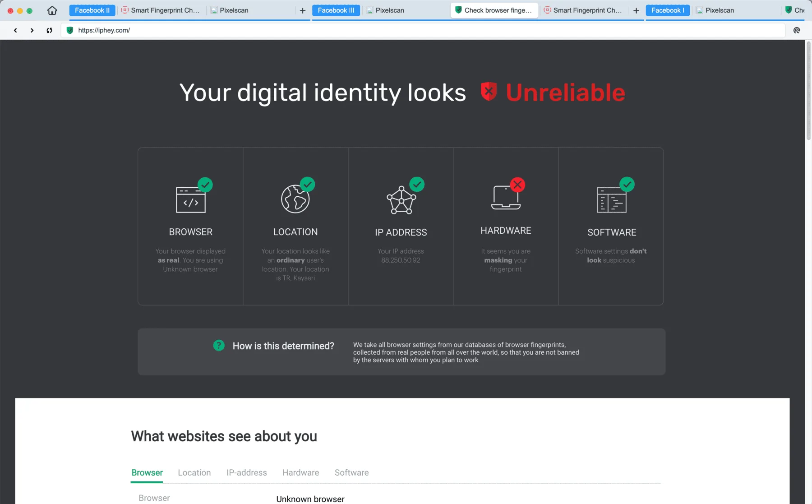
Task: Select the Location tab in details section
Action: click(194, 472)
